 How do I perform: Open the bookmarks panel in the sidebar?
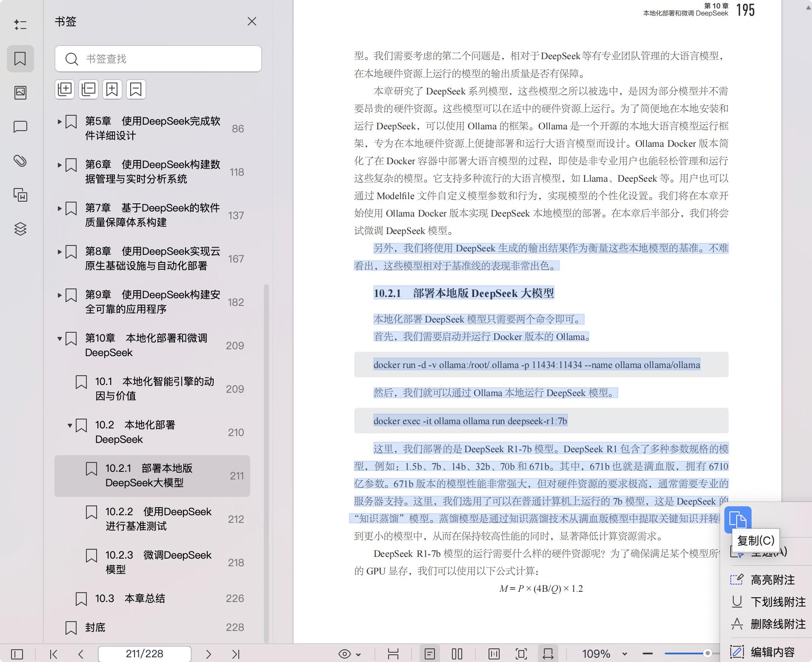20,58
